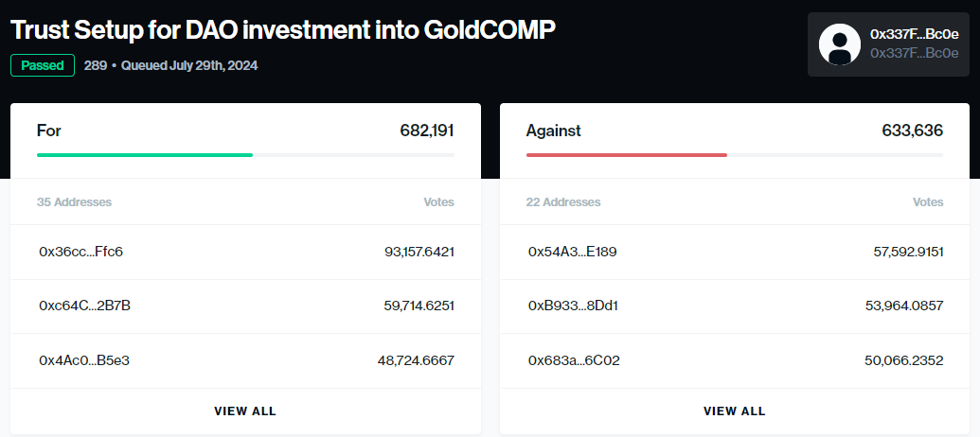
Task: Open voter address 0xB933...8Dd1
Action: tap(573, 306)
